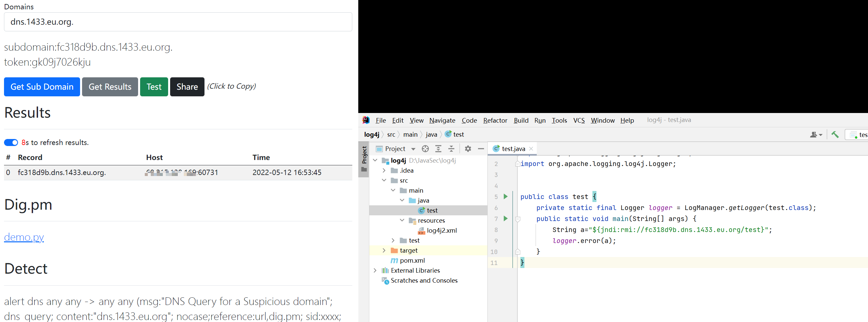Open the user account dropdown icon
868x322 pixels.
click(x=816, y=135)
